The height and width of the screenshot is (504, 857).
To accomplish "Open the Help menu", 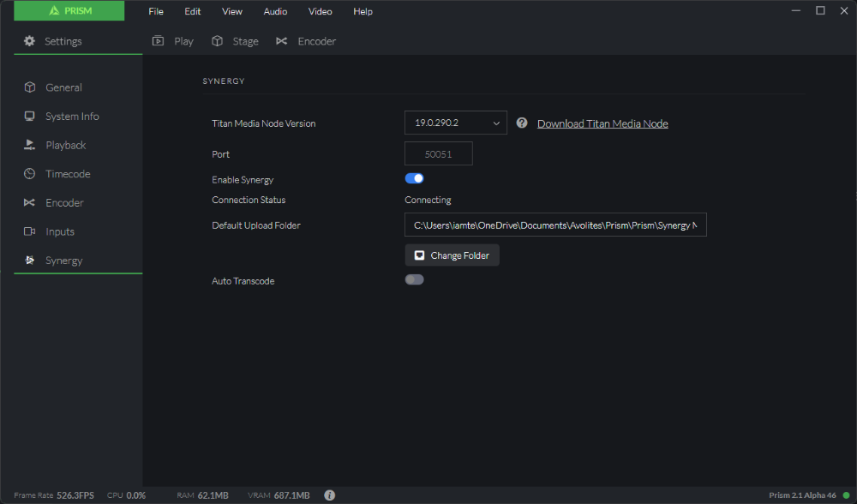I will 363,11.
